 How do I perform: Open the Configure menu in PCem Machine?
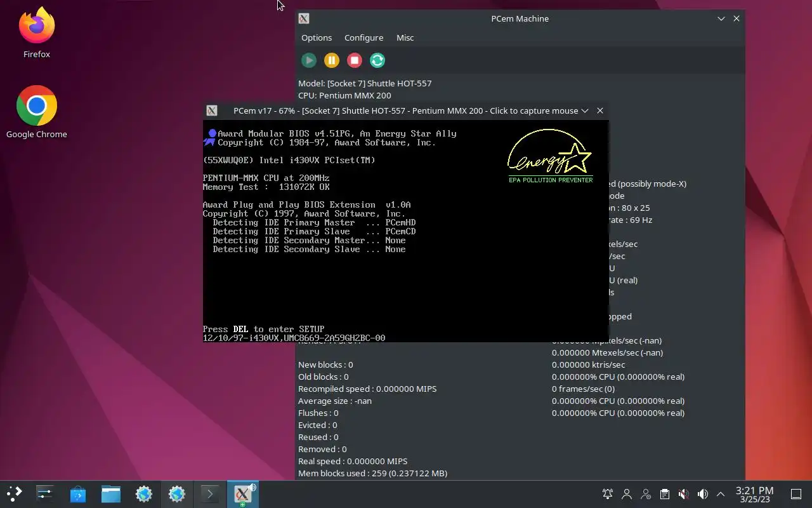point(363,37)
